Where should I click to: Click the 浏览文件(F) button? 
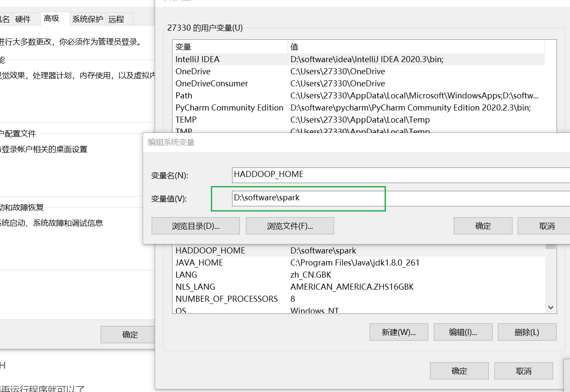point(290,225)
